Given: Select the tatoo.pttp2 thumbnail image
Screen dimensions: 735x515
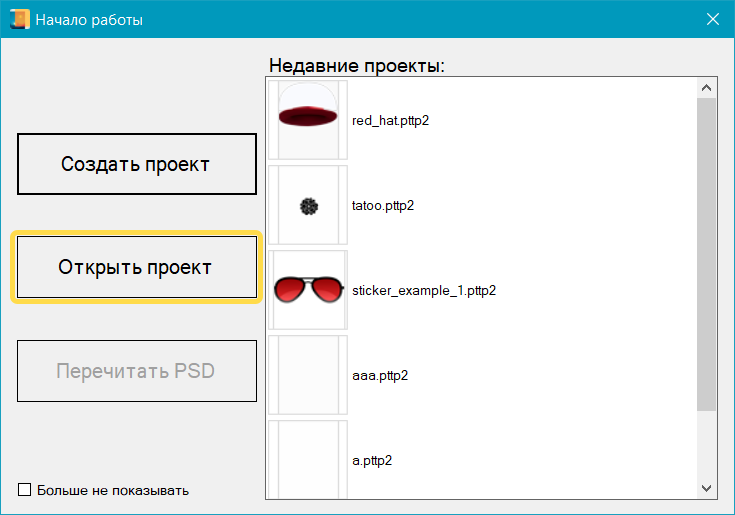Looking at the screenshot, I should click(308, 206).
